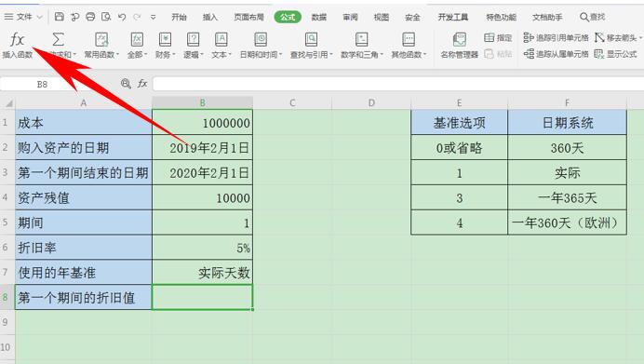Open the Insert Function (插入函数) dialog
The width and height of the screenshot is (644, 364).
click(x=17, y=45)
